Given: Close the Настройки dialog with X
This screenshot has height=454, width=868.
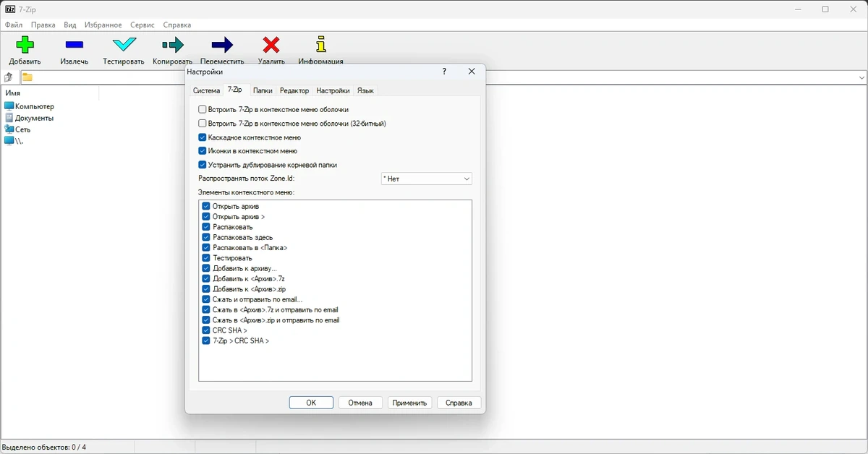Looking at the screenshot, I should pyautogui.click(x=472, y=72).
